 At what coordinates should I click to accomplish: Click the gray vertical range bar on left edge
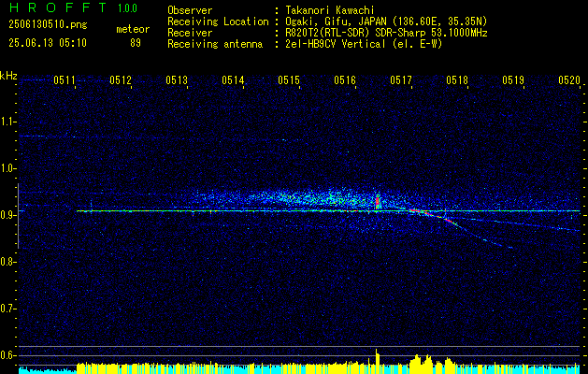18,216
